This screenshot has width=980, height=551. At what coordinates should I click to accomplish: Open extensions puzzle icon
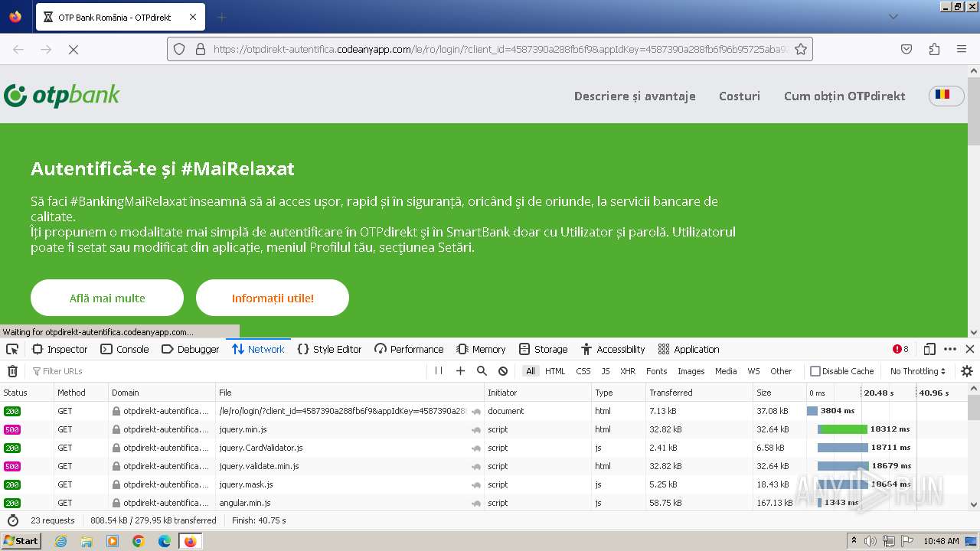pos(934,49)
